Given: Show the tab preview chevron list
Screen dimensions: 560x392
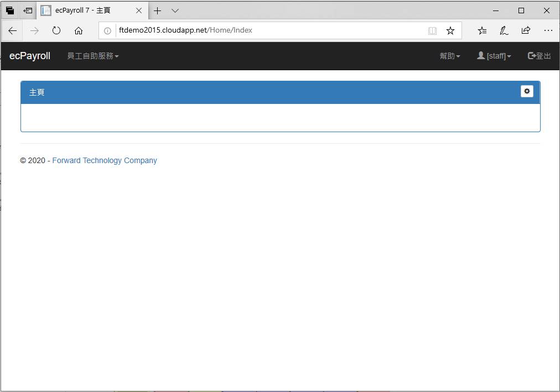Looking at the screenshot, I should [x=175, y=11].
